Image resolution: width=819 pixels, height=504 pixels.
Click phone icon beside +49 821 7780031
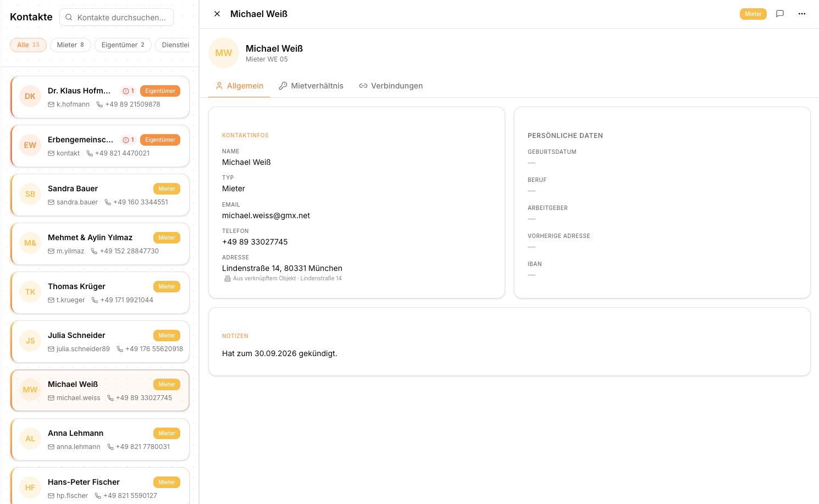point(110,447)
